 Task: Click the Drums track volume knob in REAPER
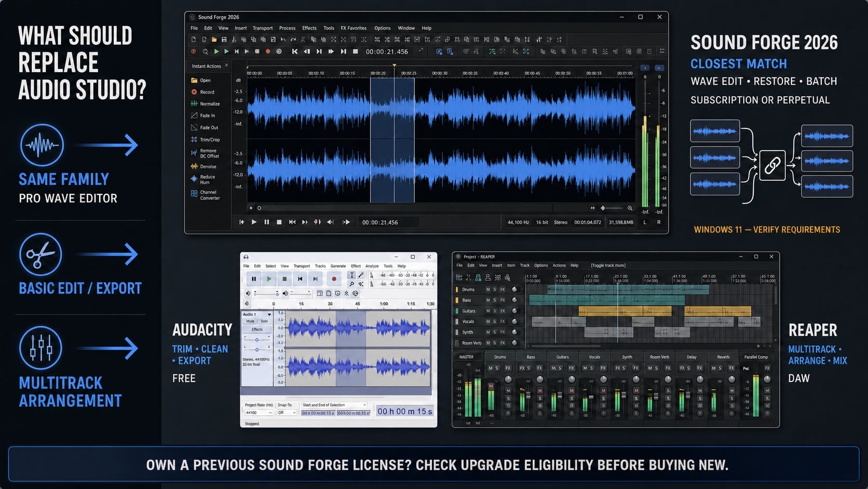coord(514,289)
